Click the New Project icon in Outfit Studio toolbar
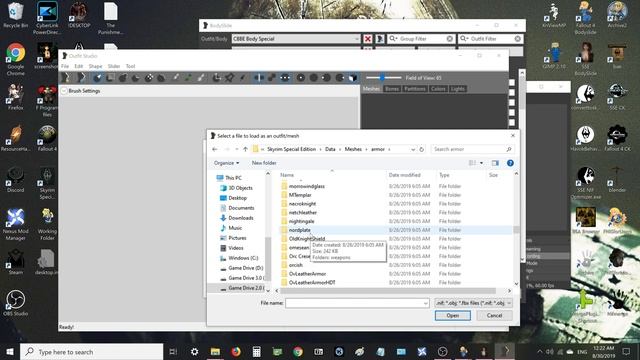 pyautogui.click(x=67, y=78)
